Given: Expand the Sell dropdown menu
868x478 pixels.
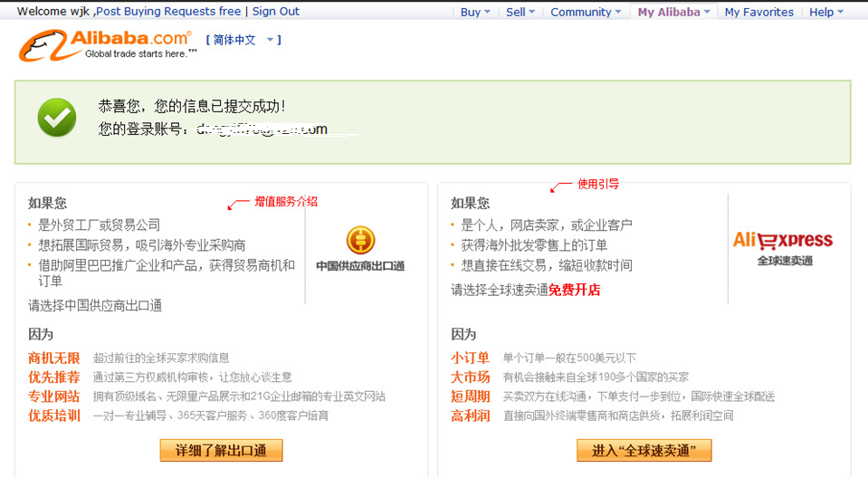Looking at the screenshot, I should click(x=520, y=12).
